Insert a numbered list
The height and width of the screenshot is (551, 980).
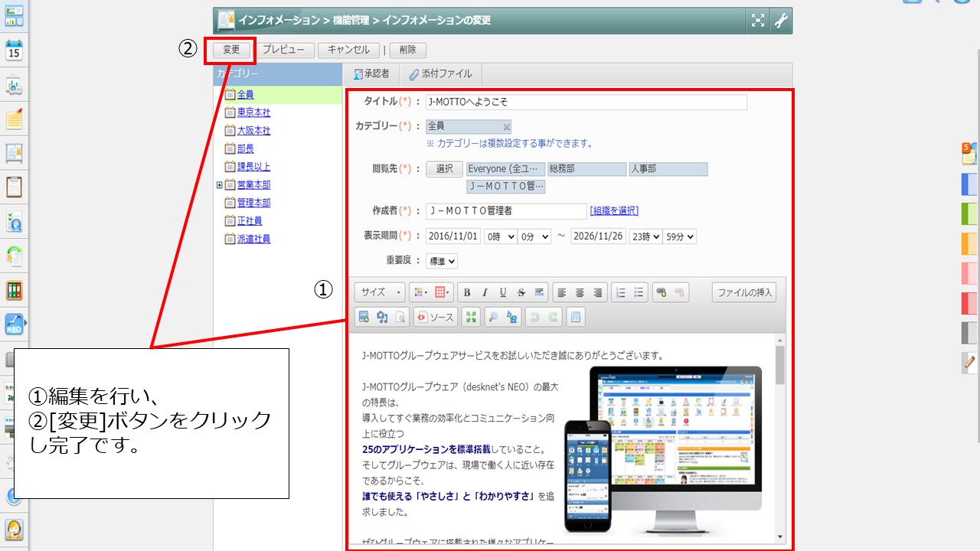tap(621, 292)
